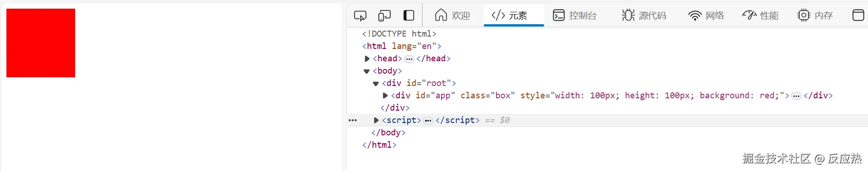
Task: Collapse the body element triangle
Action: click(366, 71)
